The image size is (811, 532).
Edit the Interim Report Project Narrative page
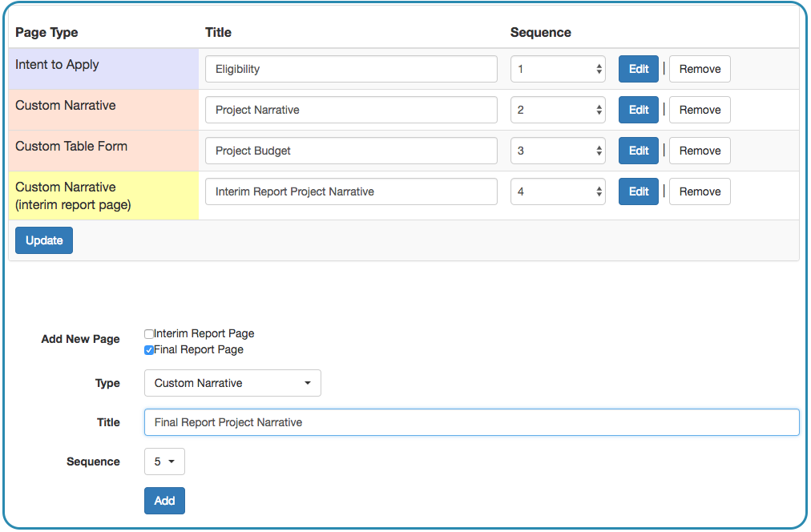coord(638,191)
